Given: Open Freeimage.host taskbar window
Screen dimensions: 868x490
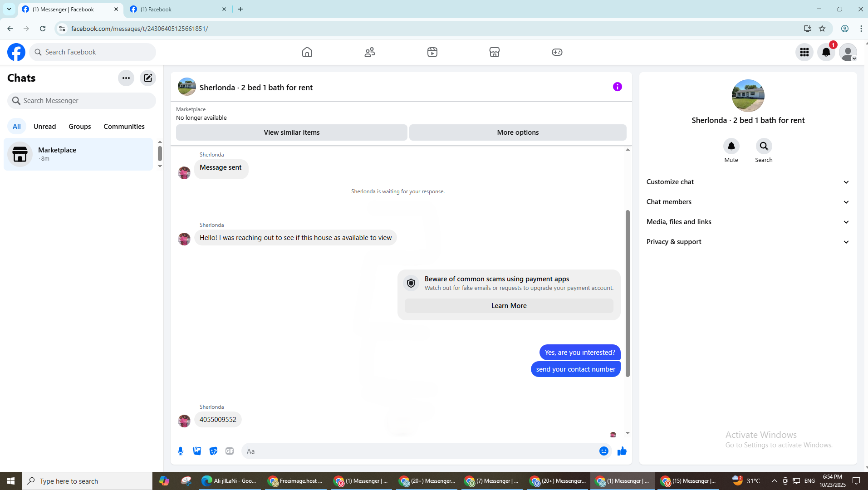Looking at the screenshot, I should [x=295, y=481].
